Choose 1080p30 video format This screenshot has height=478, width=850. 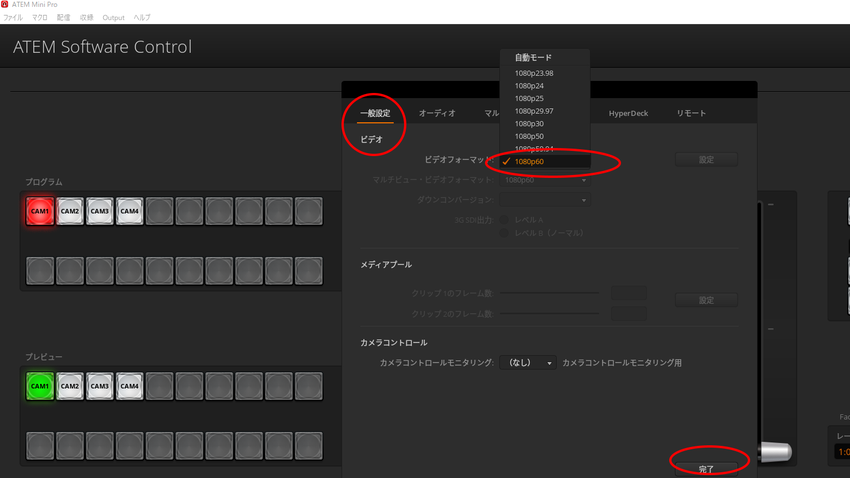[x=545, y=124]
